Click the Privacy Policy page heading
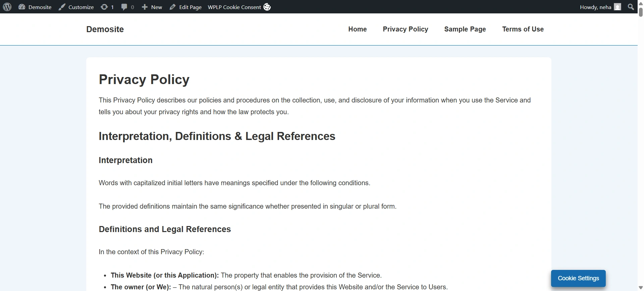This screenshot has width=644, height=291. click(144, 80)
